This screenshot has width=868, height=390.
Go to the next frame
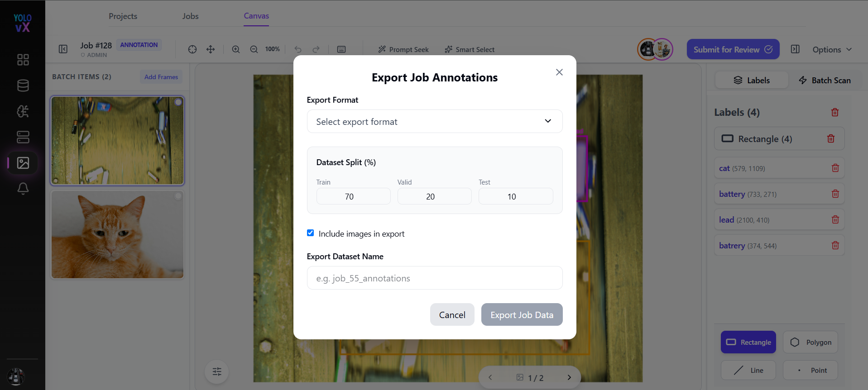pos(569,377)
